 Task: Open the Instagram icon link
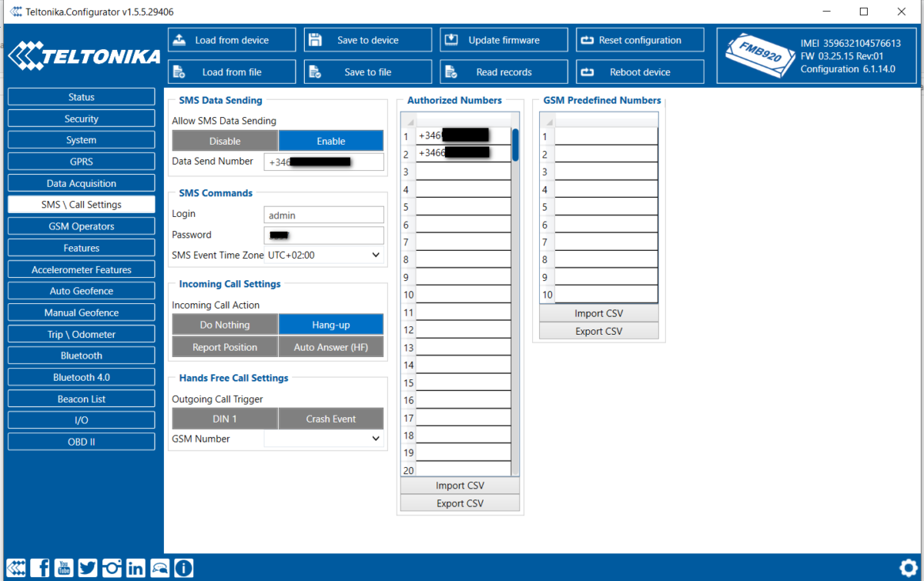click(x=112, y=568)
